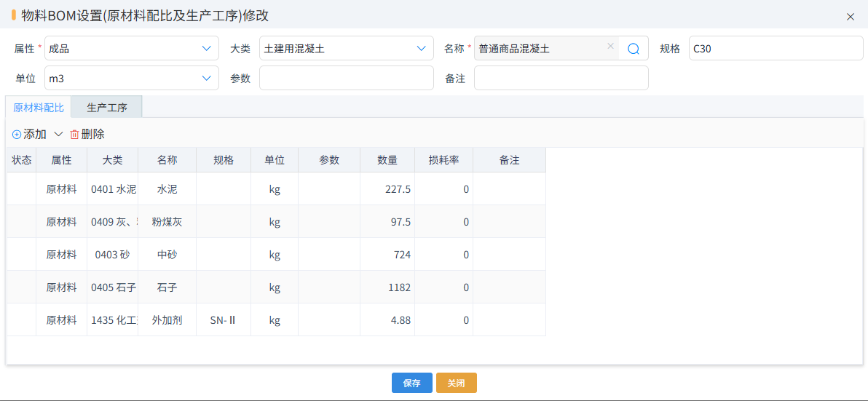Click the kg unit cell in 石子 row
Viewport: 868px width, 401px height.
(x=275, y=287)
